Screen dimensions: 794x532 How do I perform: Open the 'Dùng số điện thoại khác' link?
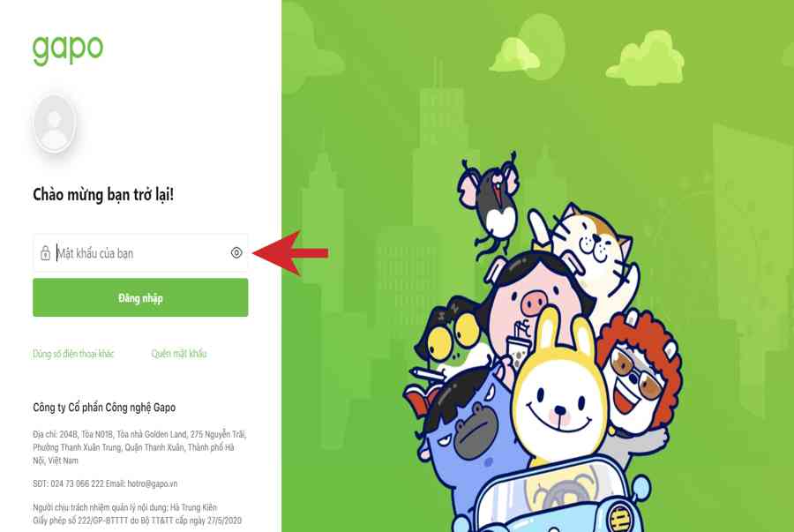[73, 354]
